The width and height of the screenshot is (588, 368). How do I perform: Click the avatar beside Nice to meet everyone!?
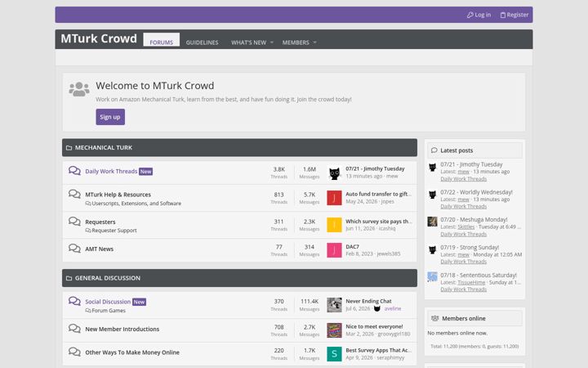point(334,330)
